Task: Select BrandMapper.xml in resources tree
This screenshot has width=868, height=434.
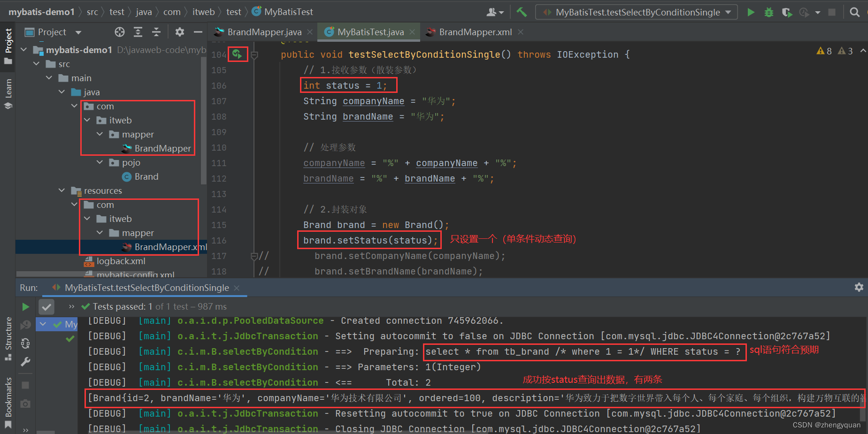Action: (164, 247)
